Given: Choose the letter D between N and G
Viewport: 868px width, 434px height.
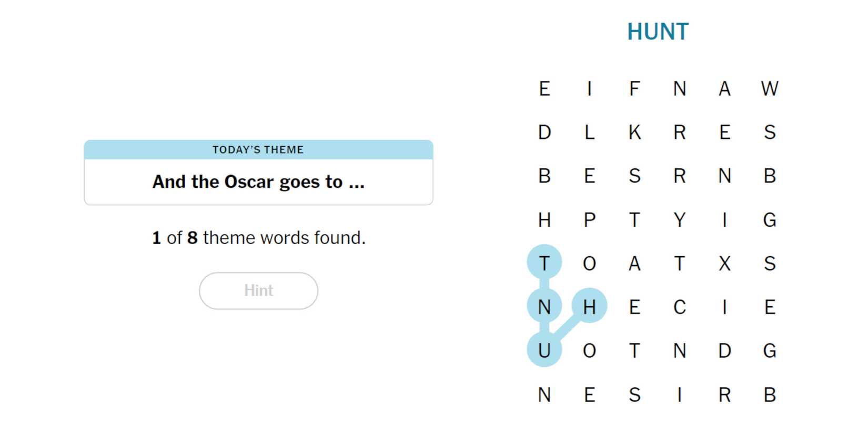Looking at the screenshot, I should (x=724, y=350).
